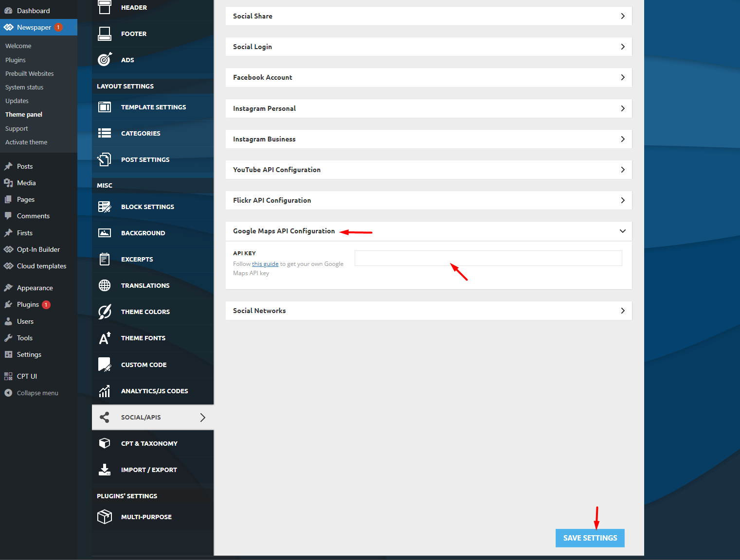Click the Analytics/JS Codes chart icon
Viewport: 740px width, 560px height.
point(105,391)
